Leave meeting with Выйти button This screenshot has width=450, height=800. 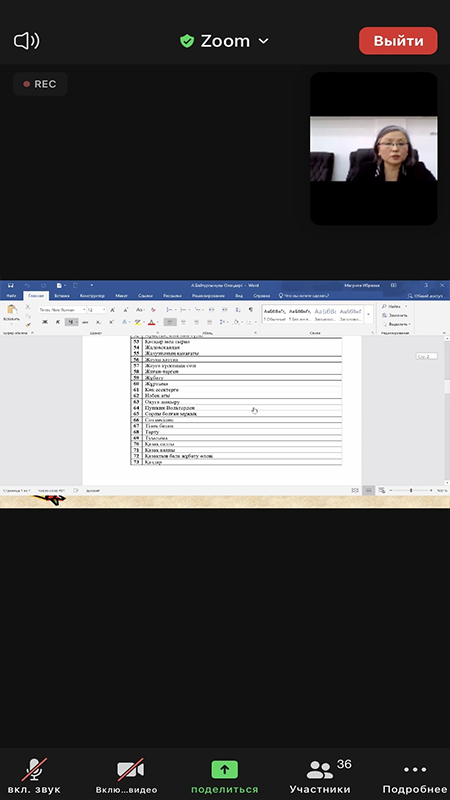coord(398,41)
